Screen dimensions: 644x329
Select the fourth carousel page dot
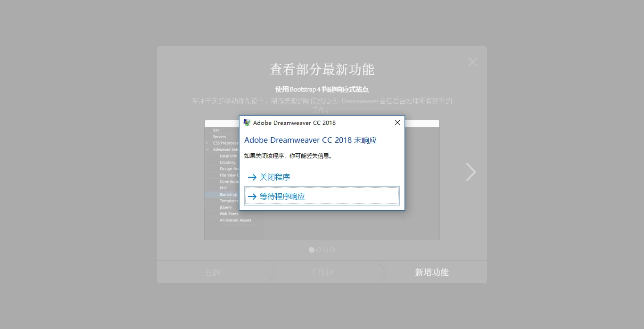tap(332, 250)
